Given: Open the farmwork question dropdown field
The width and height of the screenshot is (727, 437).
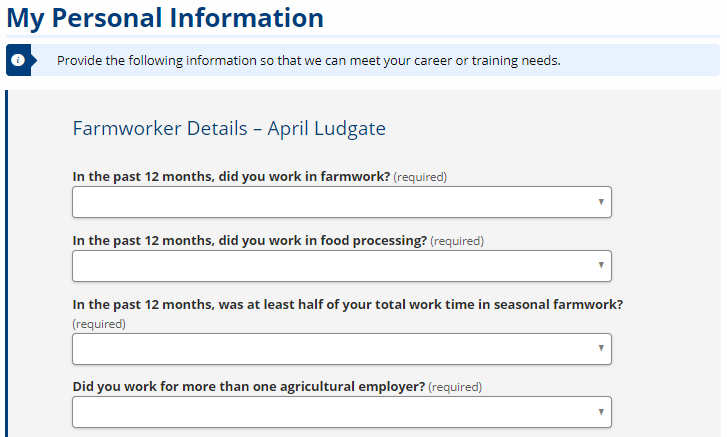Looking at the screenshot, I should [342, 202].
